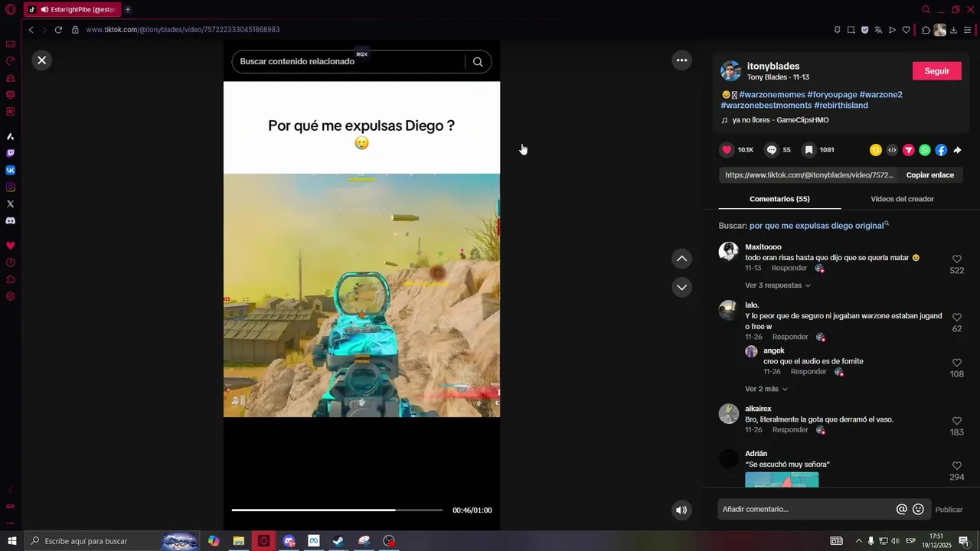Open the page translate icon
This screenshot has height=551, width=980.
pyautogui.click(x=878, y=30)
